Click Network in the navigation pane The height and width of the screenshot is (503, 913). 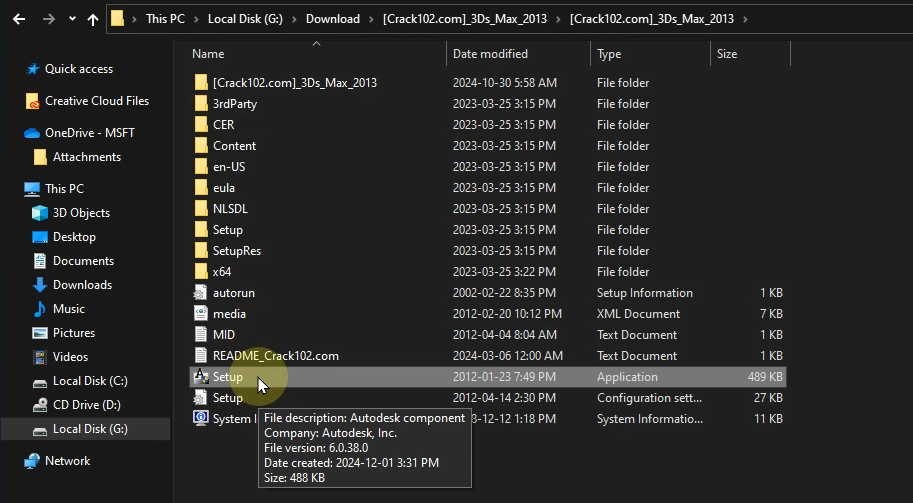67,461
